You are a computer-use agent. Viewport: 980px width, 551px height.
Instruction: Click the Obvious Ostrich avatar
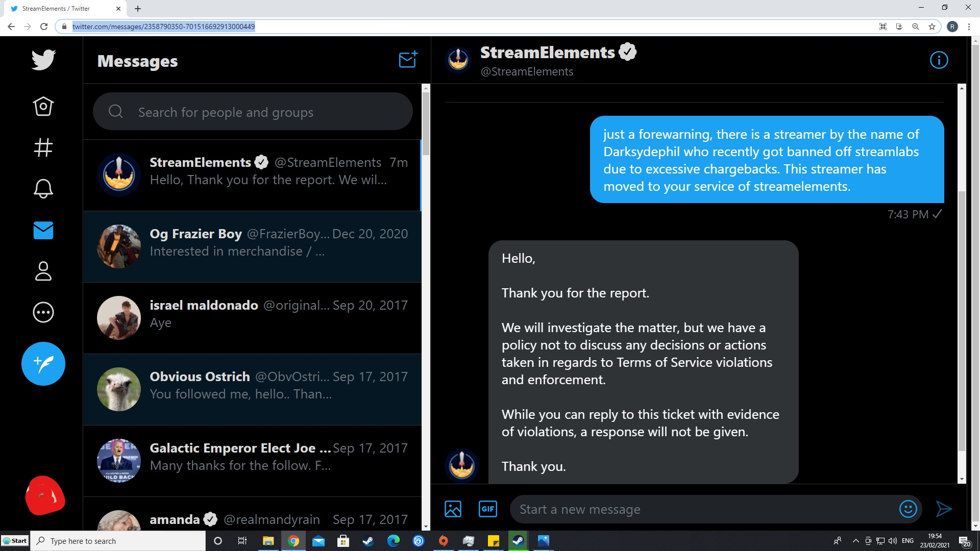point(119,389)
